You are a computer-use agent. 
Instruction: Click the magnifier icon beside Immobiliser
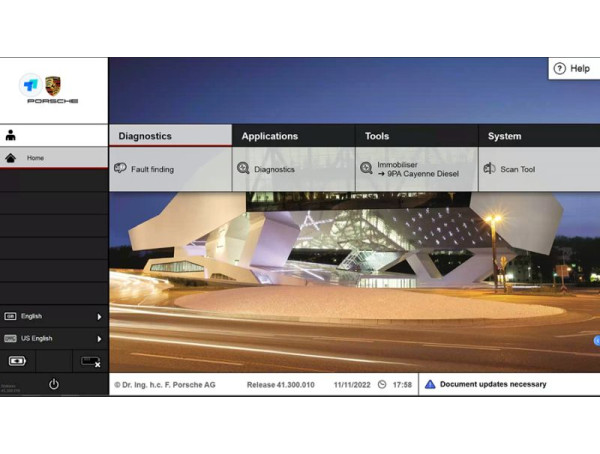[x=366, y=169]
